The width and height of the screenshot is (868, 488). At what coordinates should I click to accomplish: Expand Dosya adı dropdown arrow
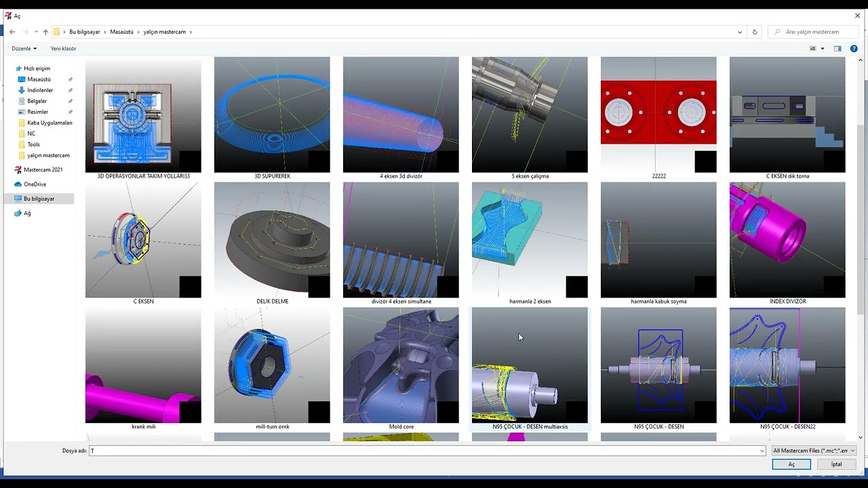coord(762,451)
